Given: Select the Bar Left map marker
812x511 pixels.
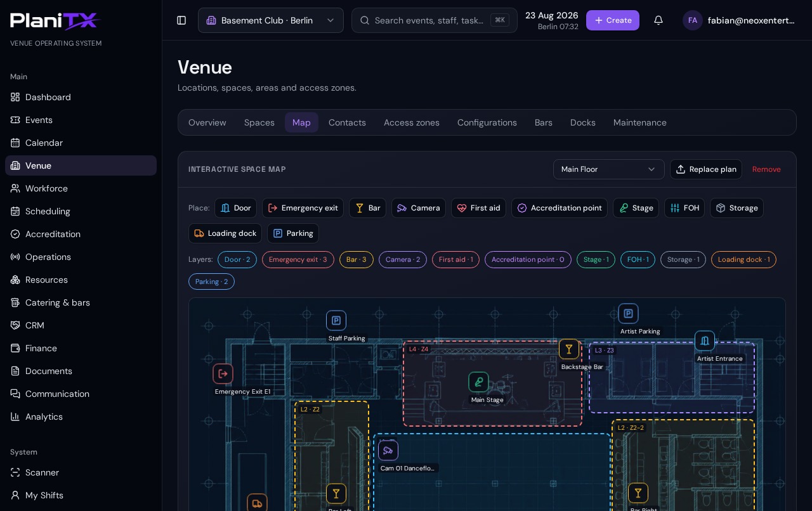Looking at the screenshot, I should (336, 493).
